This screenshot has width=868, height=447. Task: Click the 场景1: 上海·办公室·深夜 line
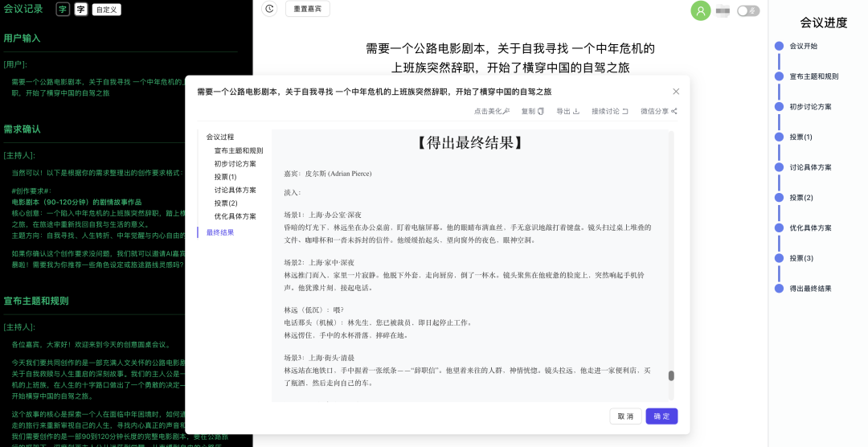pos(323,215)
